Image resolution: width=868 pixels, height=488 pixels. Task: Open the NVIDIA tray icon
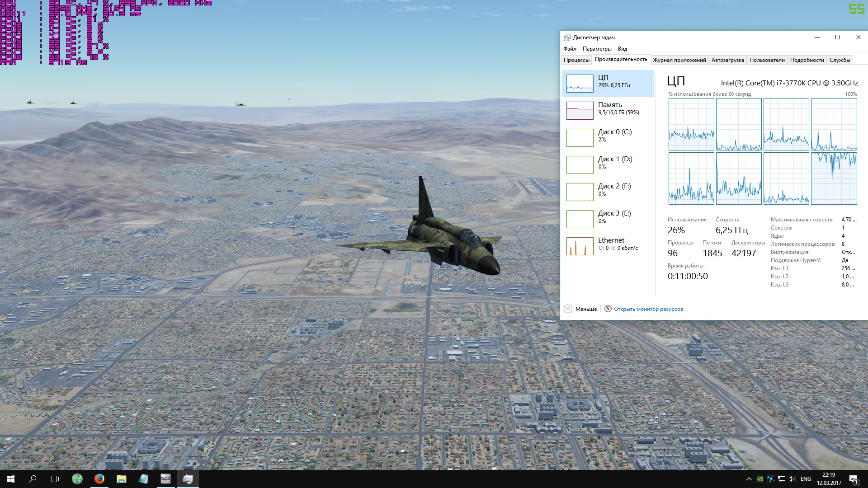pyautogui.click(x=760, y=479)
